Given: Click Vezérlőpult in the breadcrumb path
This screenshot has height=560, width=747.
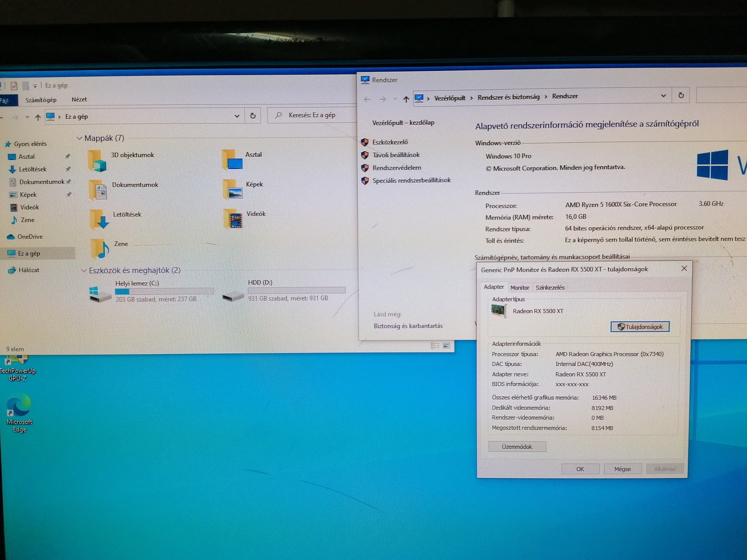Looking at the screenshot, I should pyautogui.click(x=449, y=98).
